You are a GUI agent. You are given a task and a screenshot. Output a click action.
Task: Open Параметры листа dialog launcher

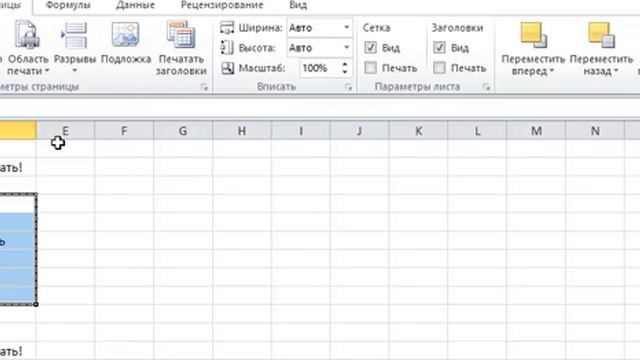point(486,87)
